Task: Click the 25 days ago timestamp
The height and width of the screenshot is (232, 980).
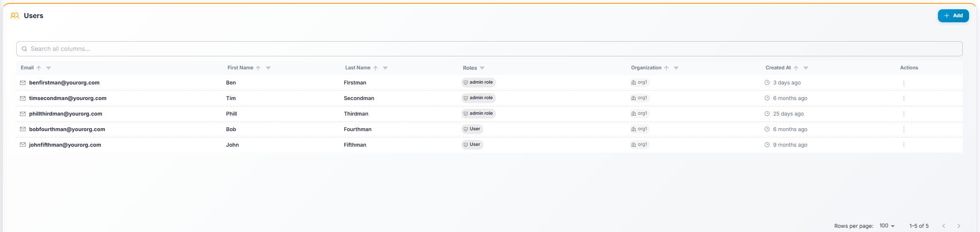Action: click(x=788, y=114)
